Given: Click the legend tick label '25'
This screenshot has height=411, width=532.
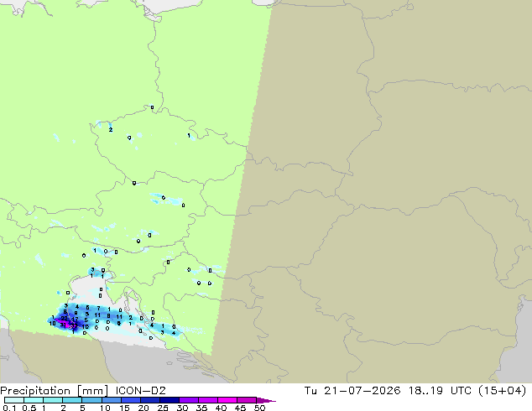Looking at the screenshot, I should [x=163, y=408].
